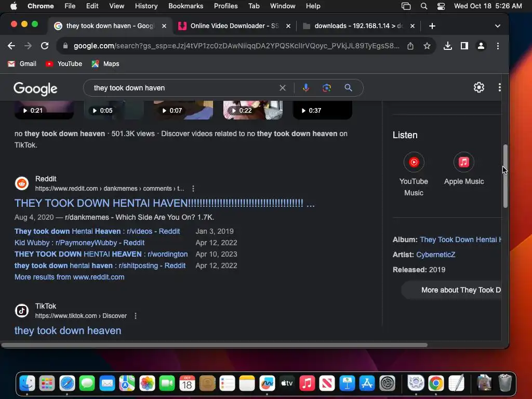The width and height of the screenshot is (532, 399).
Task: Click the Reddit favicon in the result
Action: point(22,183)
